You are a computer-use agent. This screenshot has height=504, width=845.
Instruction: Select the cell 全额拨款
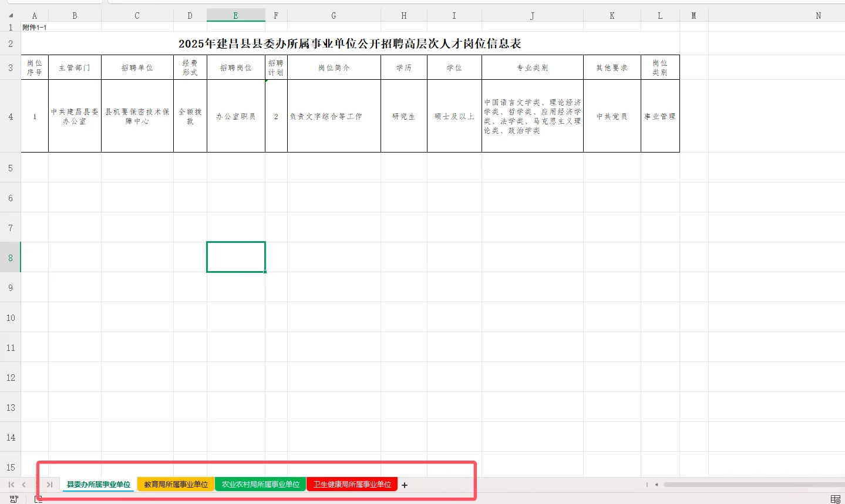click(x=190, y=116)
